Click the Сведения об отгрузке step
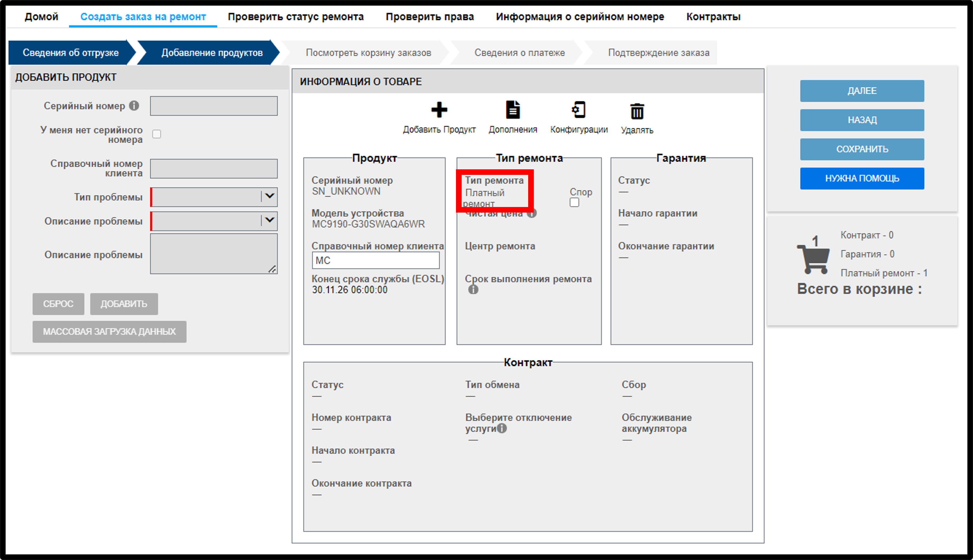Screen dimensions: 973x560 coord(71,53)
